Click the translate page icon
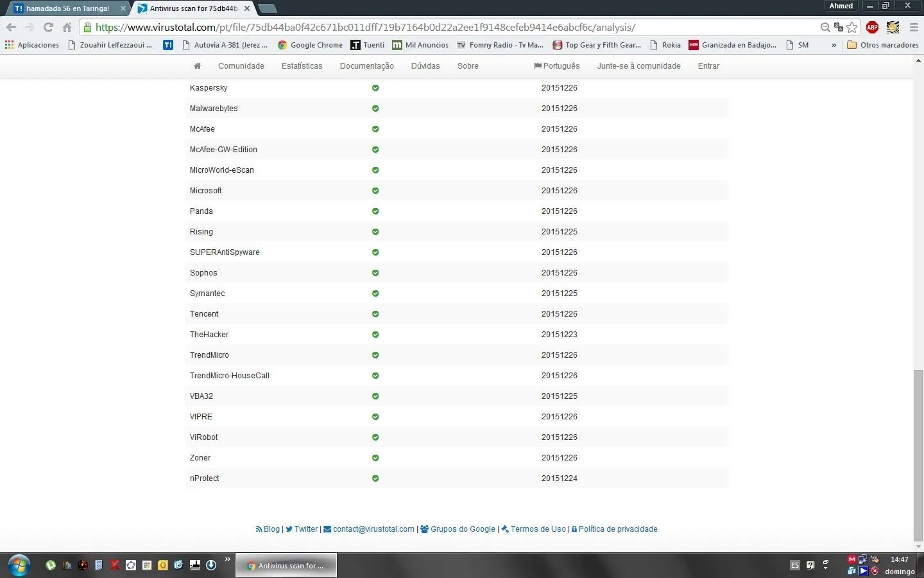The width and height of the screenshot is (924, 578). tap(838, 28)
